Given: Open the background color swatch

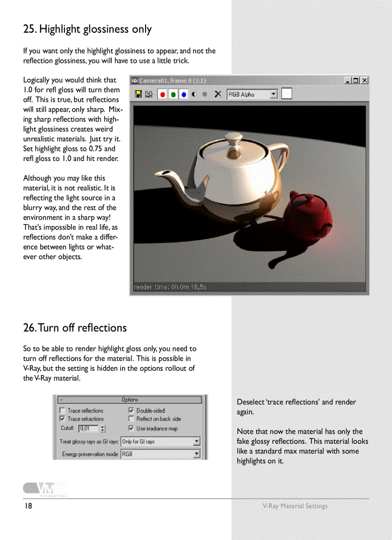Looking at the screenshot, I should (x=286, y=94).
